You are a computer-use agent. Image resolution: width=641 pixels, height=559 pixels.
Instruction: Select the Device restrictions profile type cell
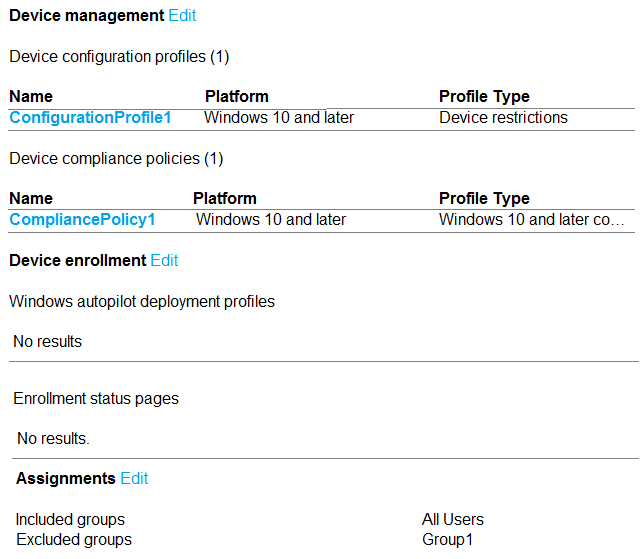(503, 118)
